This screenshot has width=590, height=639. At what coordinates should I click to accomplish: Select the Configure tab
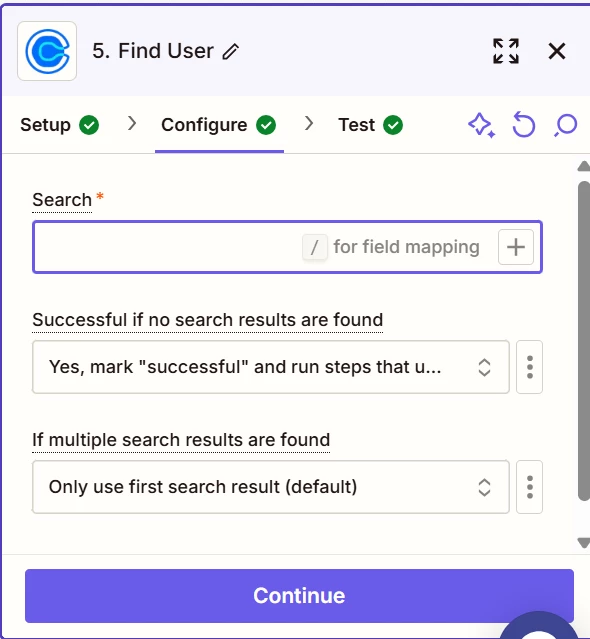click(x=219, y=125)
